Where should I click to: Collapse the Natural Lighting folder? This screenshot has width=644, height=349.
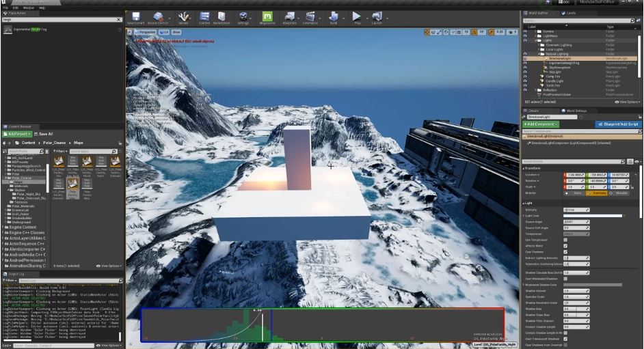tap(538, 54)
